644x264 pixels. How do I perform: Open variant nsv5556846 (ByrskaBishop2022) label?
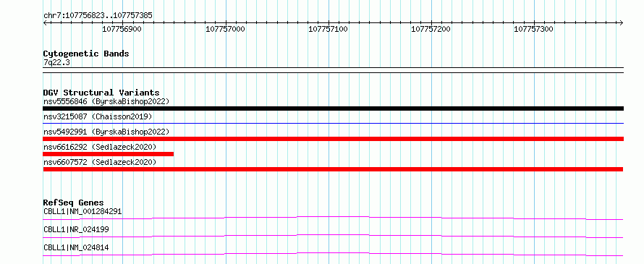coord(106,101)
